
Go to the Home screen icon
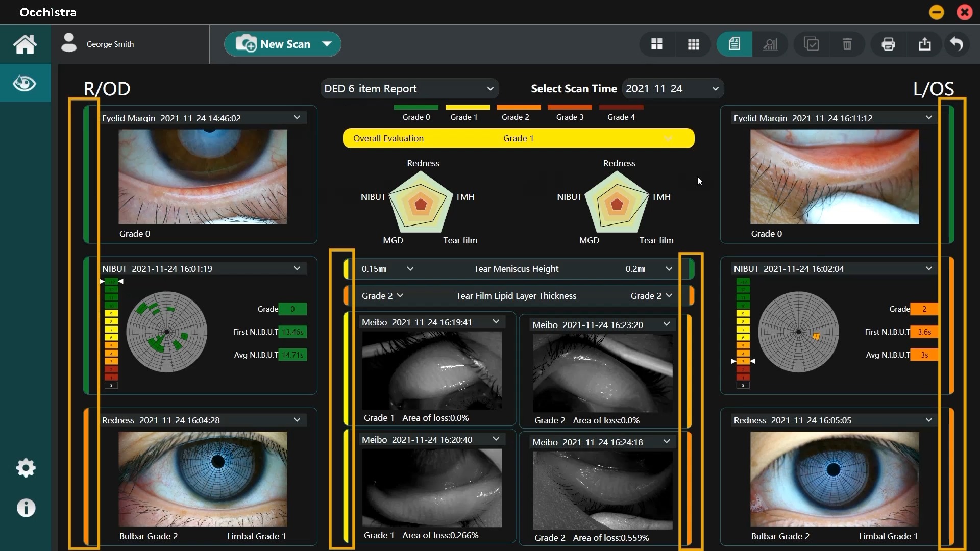25,44
